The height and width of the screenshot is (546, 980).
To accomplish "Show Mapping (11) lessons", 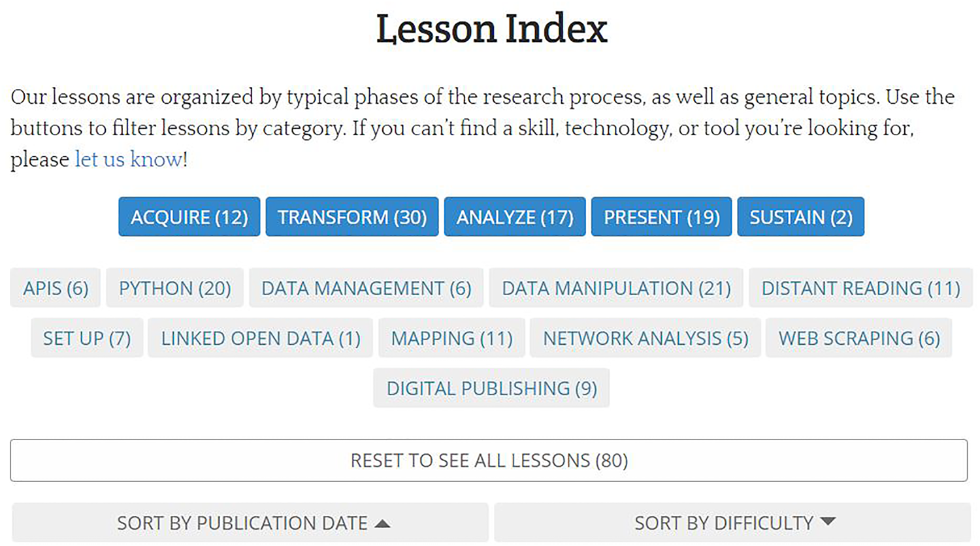I will (x=451, y=338).
